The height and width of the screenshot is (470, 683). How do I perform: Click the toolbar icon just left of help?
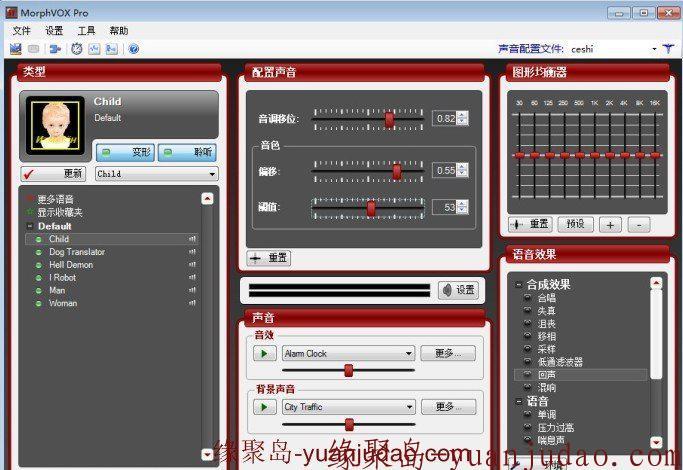coord(112,49)
